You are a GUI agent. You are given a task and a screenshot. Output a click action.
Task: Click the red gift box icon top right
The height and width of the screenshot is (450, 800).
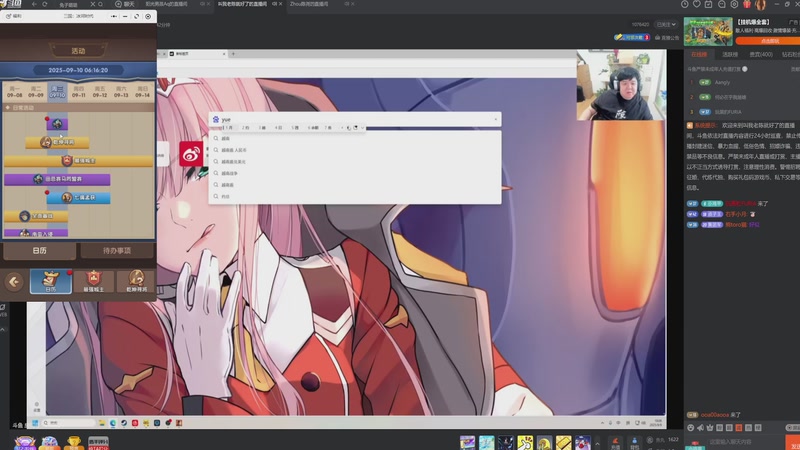point(747,4)
